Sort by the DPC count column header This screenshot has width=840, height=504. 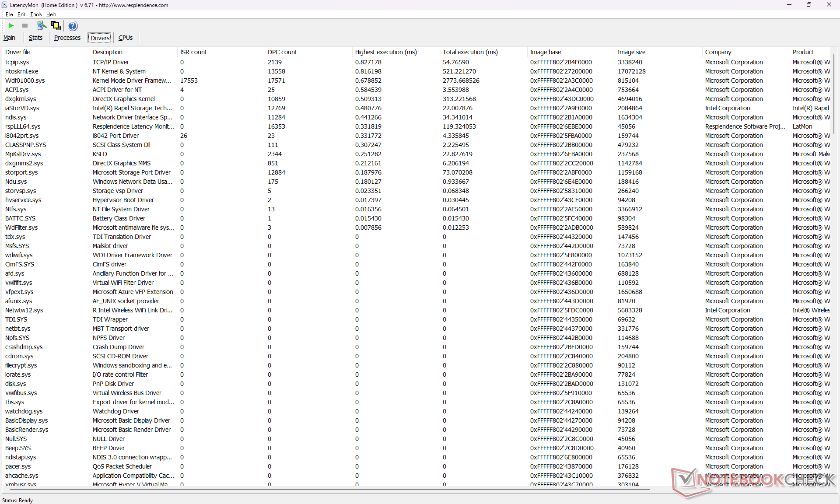point(282,52)
